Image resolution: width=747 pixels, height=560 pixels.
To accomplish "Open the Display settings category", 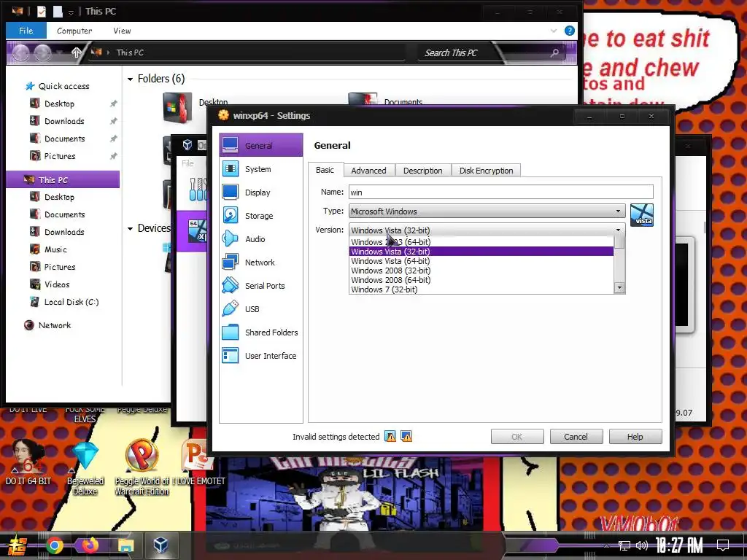I will click(261, 192).
